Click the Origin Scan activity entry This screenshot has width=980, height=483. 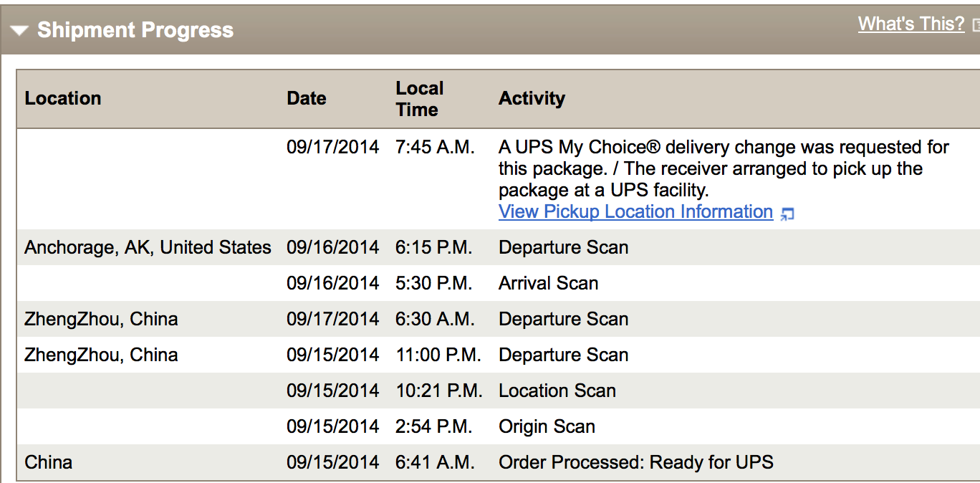click(547, 427)
